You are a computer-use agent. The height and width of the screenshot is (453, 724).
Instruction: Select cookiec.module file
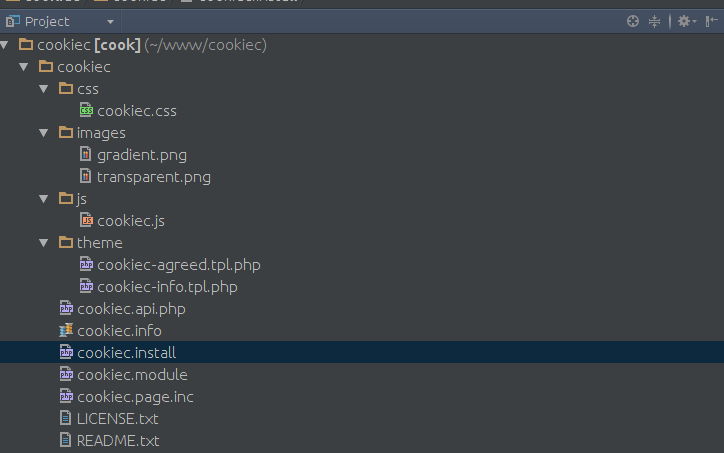pyautogui.click(x=132, y=374)
